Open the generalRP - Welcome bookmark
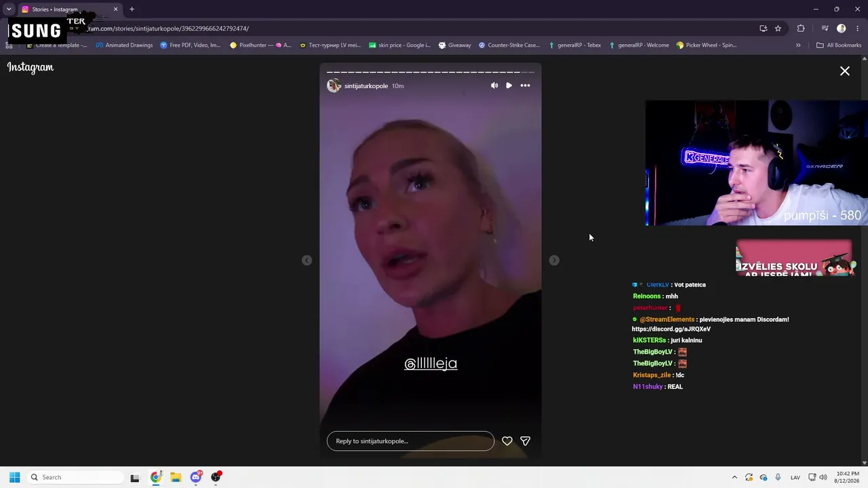The image size is (868, 488). tap(639, 45)
